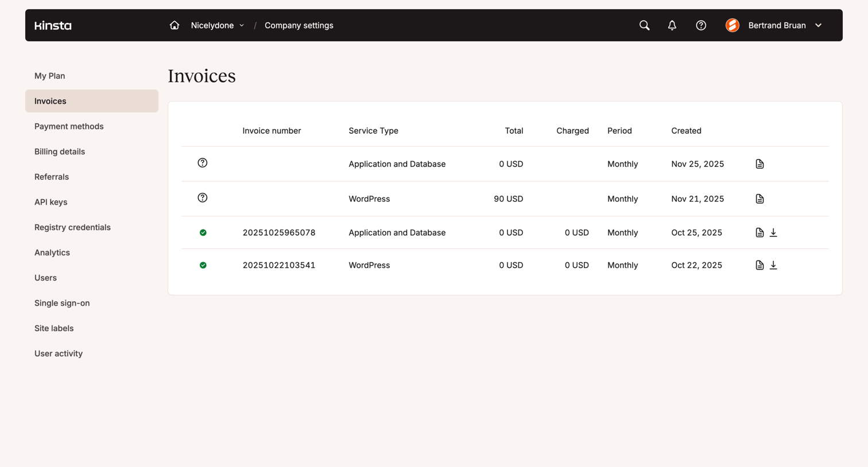This screenshot has height=467, width=868.
Task: Click the Bertrand Bruan user name
Action: pos(777,25)
